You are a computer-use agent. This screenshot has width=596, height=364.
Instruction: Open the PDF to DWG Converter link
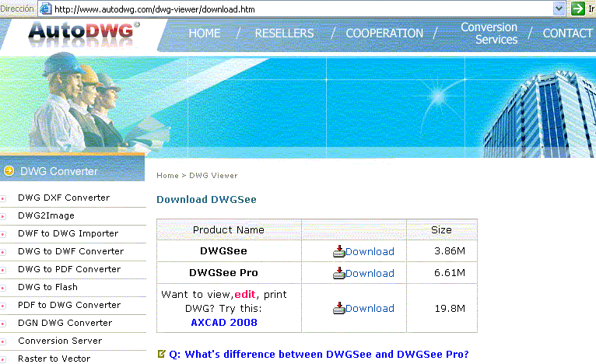click(x=69, y=305)
